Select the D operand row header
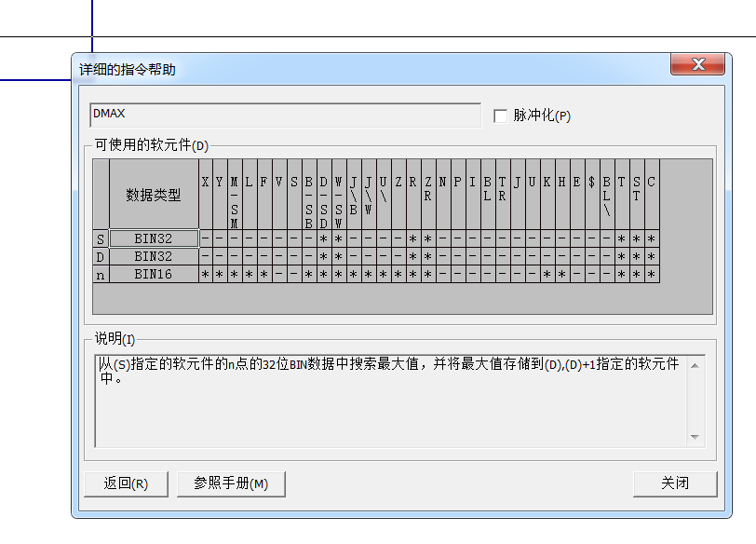 click(x=101, y=256)
